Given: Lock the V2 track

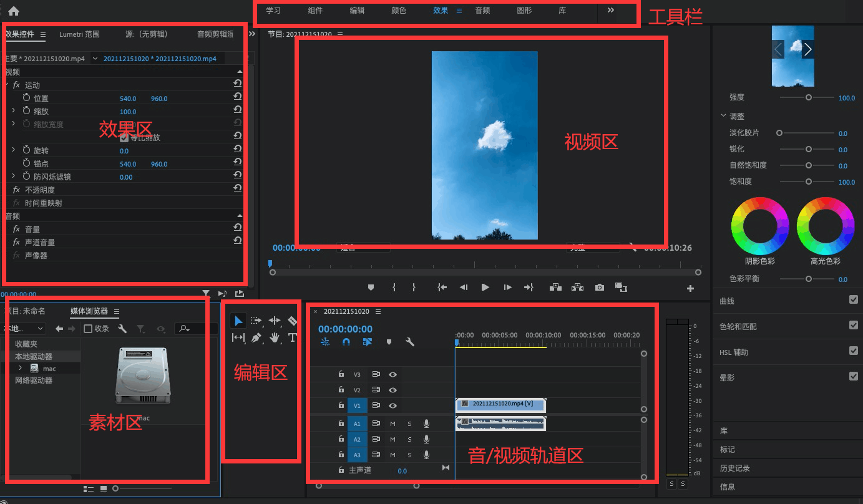Looking at the screenshot, I should point(341,390).
